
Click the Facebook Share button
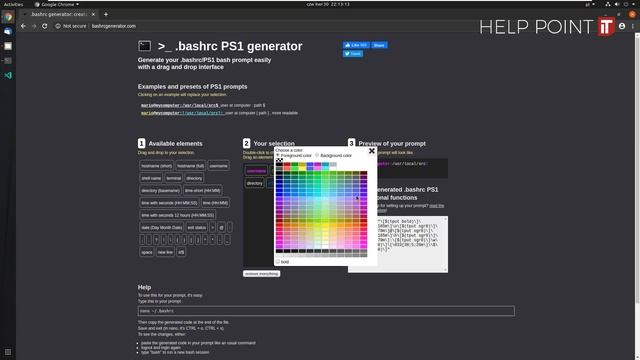(379, 45)
